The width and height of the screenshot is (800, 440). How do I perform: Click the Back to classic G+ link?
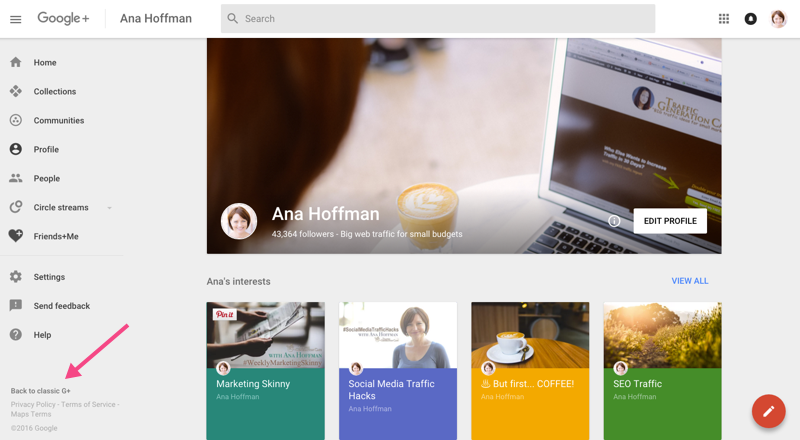pos(41,391)
